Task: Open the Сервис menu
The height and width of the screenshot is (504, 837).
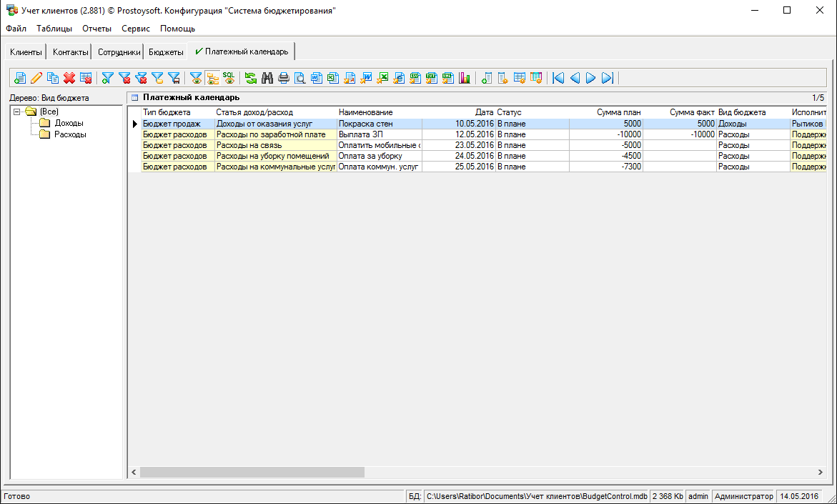Action: pyautogui.click(x=136, y=29)
